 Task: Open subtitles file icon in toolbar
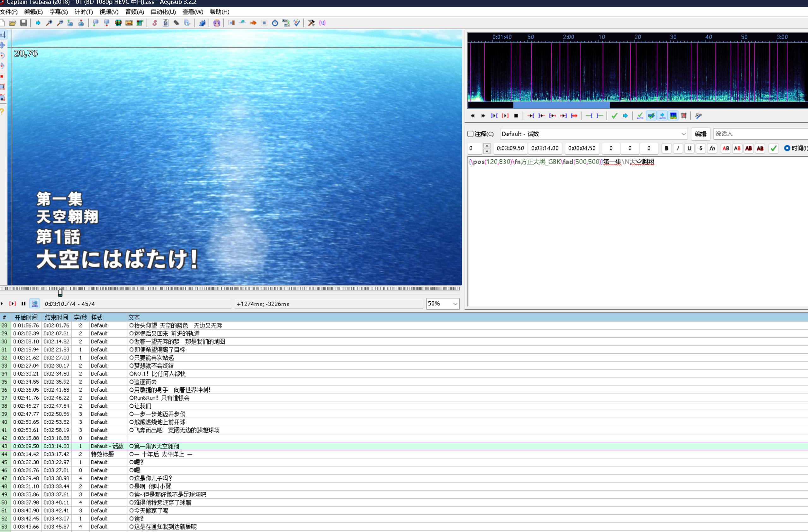pyautogui.click(x=13, y=23)
